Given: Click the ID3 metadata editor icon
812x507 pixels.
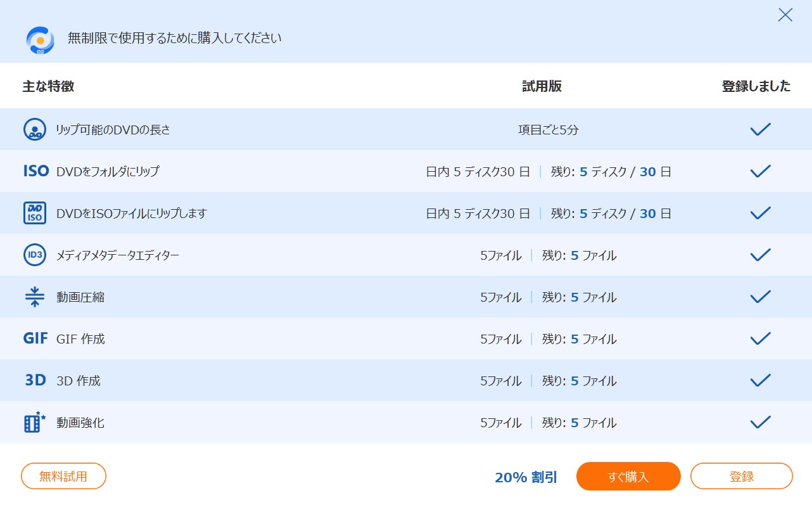Looking at the screenshot, I should click(x=35, y=255).
